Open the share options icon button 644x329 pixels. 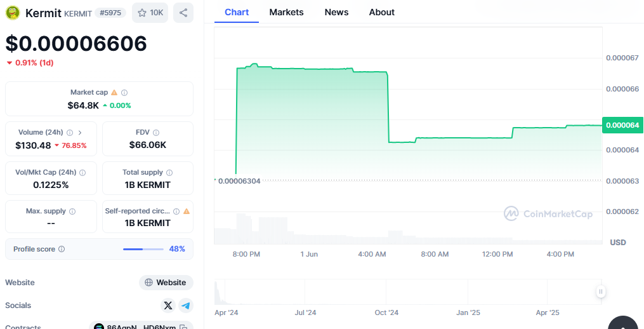(x=183, y=13)
